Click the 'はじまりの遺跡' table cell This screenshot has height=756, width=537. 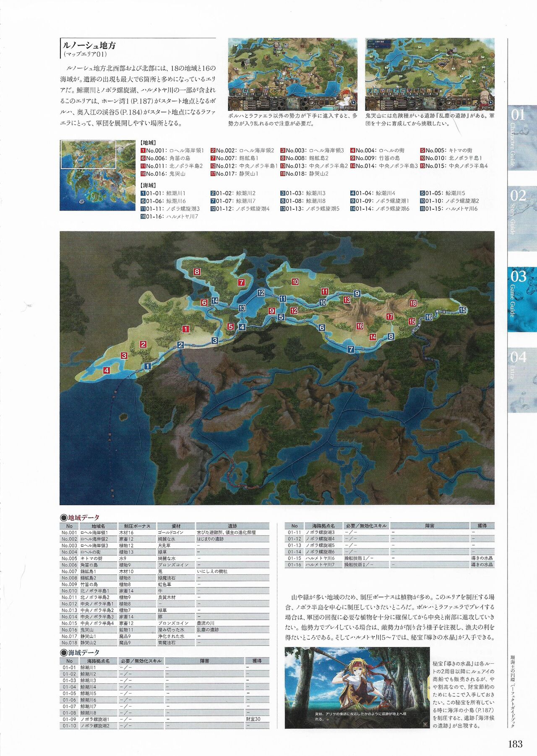click(210, 539)
